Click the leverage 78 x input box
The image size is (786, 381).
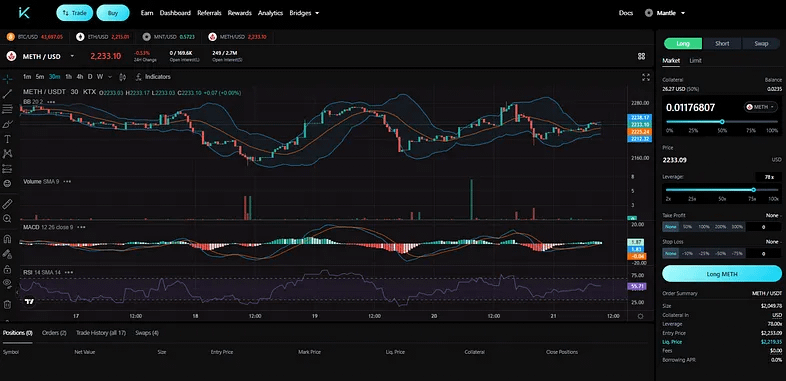pyautogui.click(x=769, y=177)
